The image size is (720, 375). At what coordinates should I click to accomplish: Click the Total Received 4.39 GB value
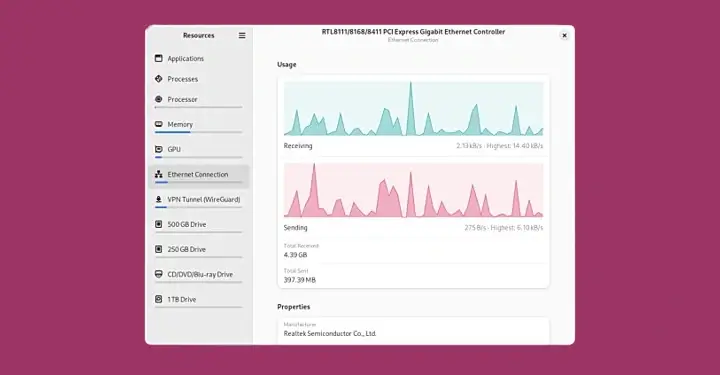click(x=295, y=255)
